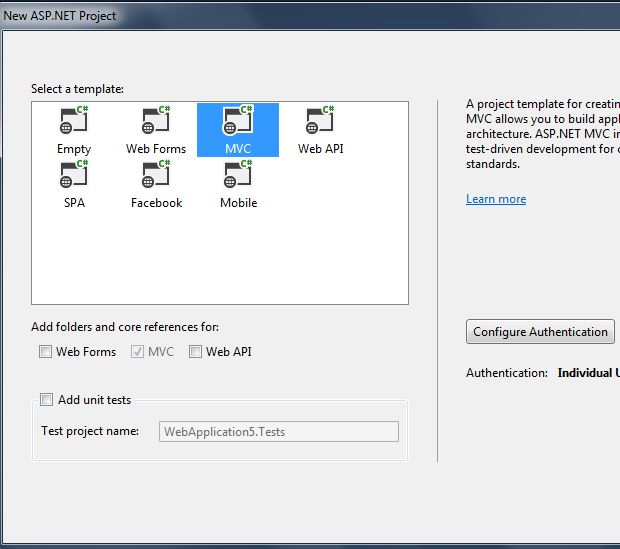
Task: Check the Web API references checkbox
Action: tap(195, 351)
